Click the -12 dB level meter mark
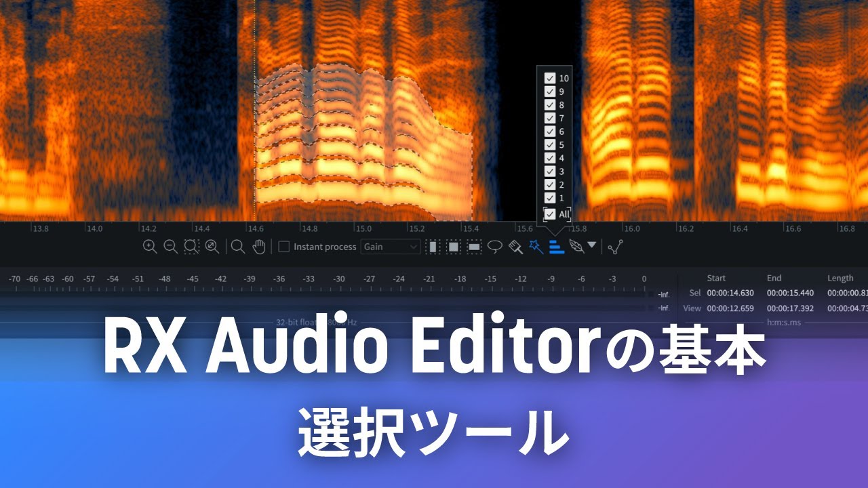 pos(520,279)
